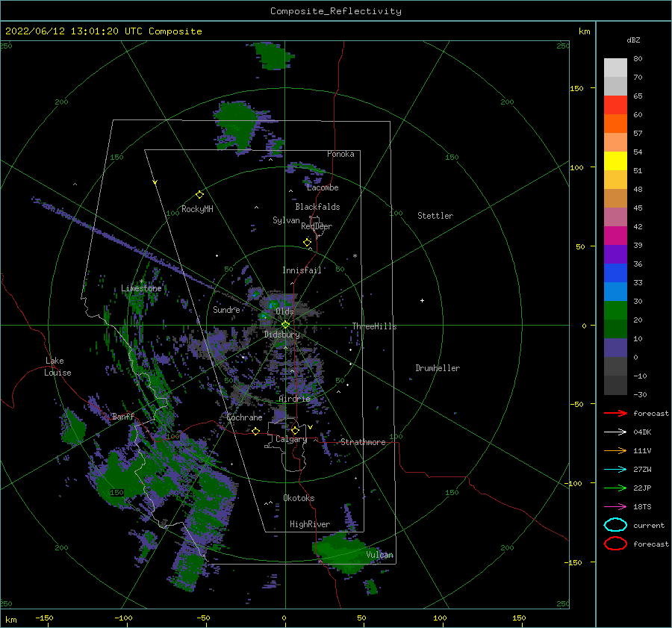Click the RedDeer city label

(x=317, y=226)
